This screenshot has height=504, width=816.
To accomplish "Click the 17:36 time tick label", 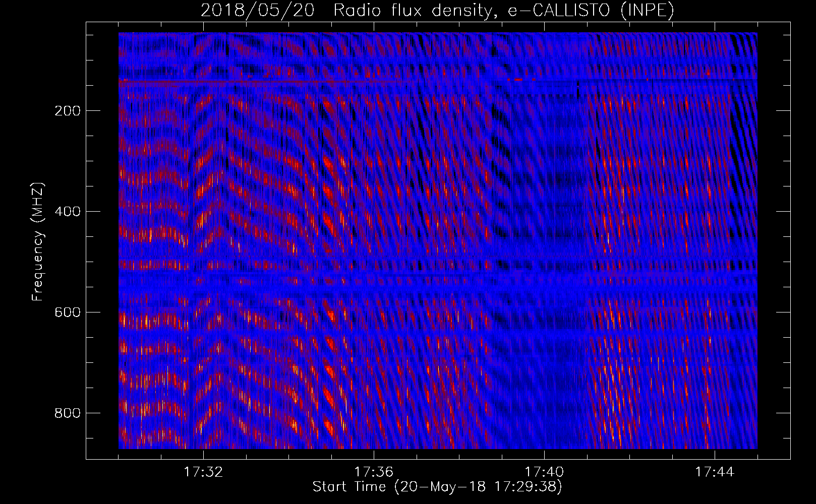I will tap(374, 472).
